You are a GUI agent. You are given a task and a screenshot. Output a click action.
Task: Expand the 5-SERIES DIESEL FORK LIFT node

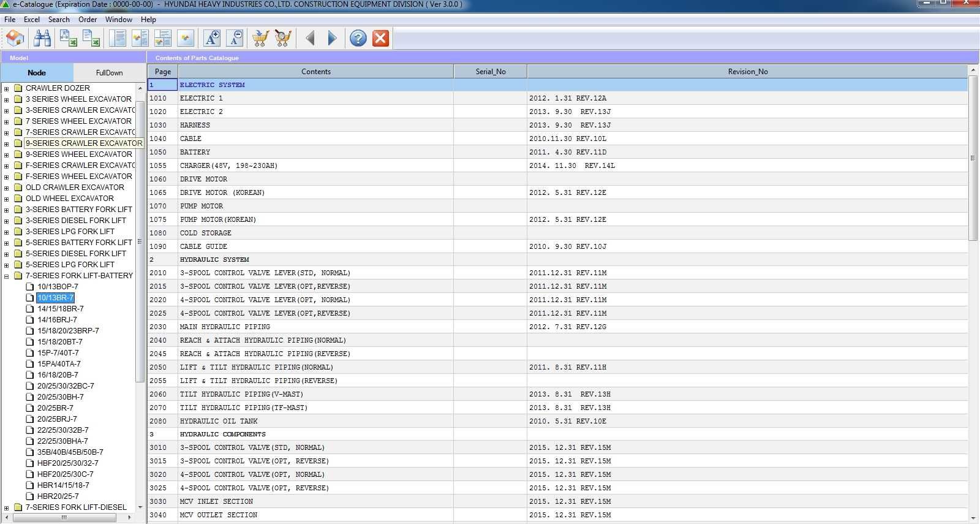tap(7, 254)
